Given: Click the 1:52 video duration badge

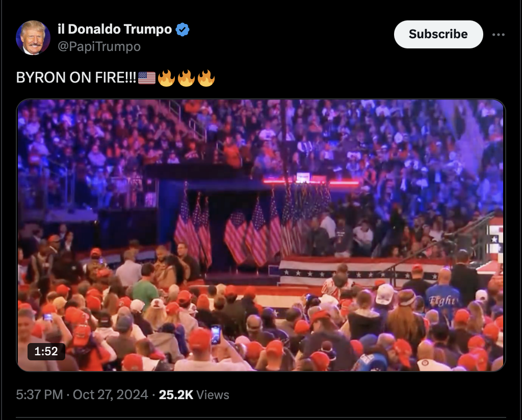Looking at the screenshot, I should (x=46, y=351).
